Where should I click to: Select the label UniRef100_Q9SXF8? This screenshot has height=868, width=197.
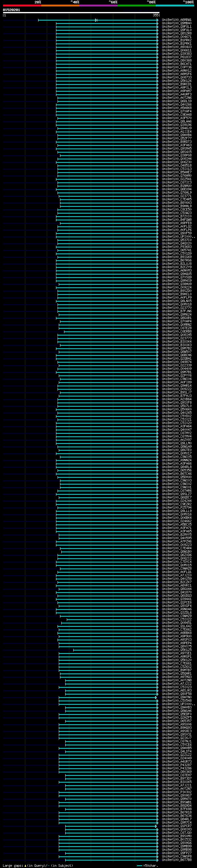176,402
